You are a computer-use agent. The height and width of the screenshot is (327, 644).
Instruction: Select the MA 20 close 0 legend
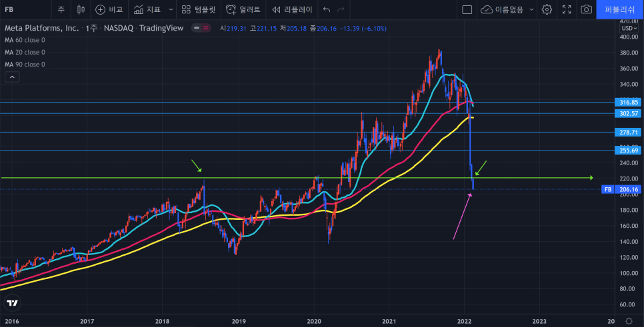click(25, 53)
